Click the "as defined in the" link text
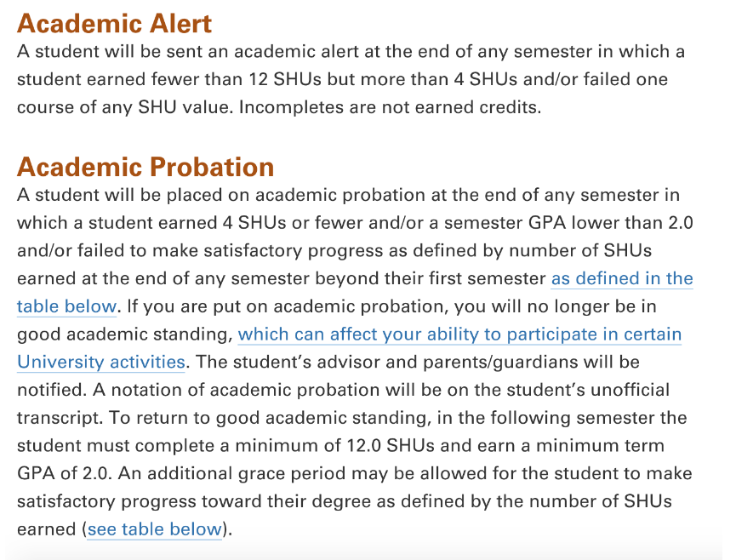Screen dimensions: 736x560 [622, 278]
